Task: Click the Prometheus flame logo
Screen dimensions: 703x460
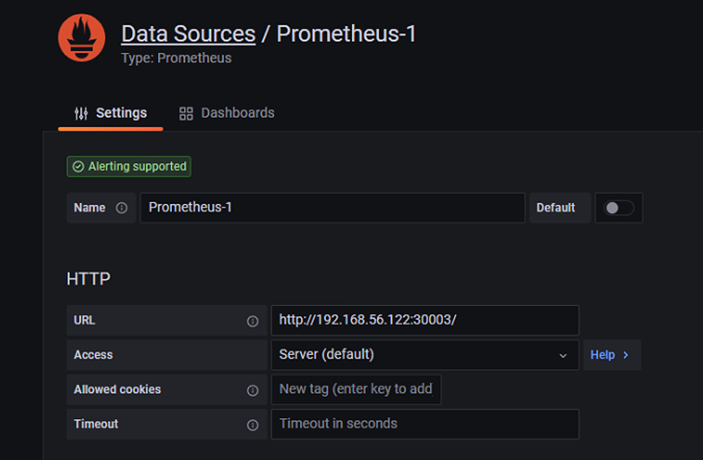Action: [82, 38]
